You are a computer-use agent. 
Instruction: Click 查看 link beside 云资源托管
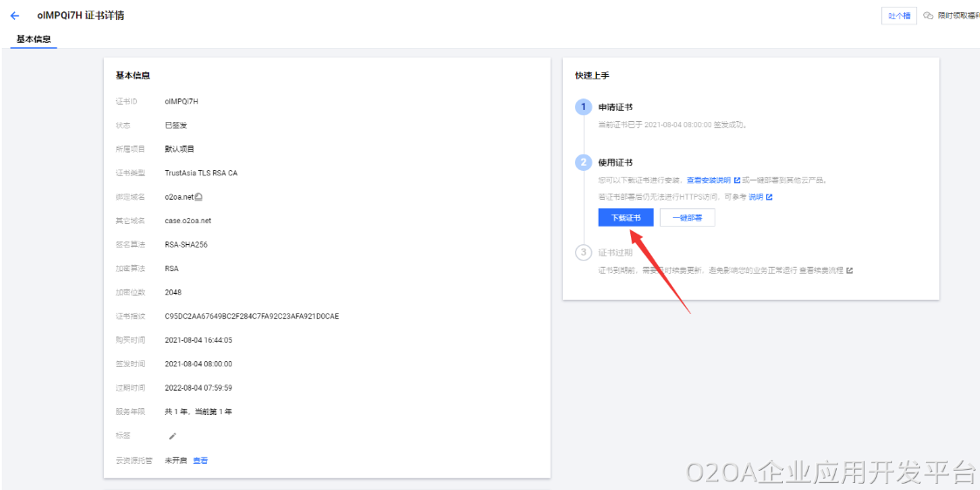click(x=201, y=460)
